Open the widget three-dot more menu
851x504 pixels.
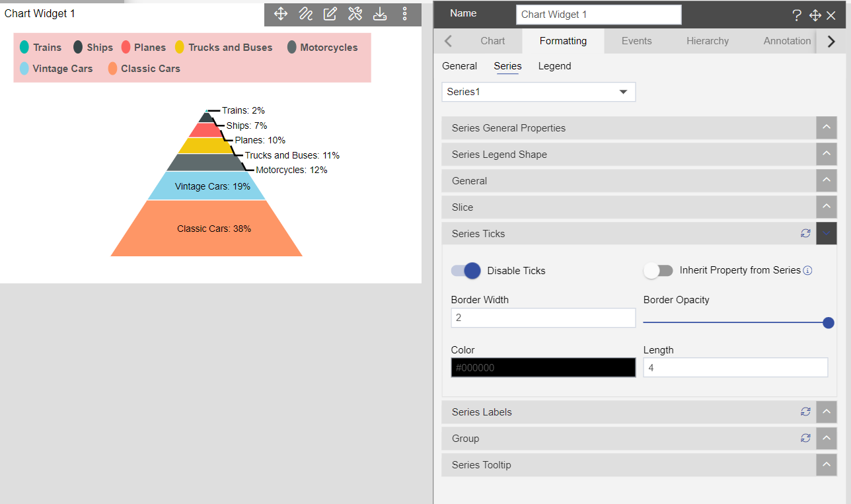point(405,14)
